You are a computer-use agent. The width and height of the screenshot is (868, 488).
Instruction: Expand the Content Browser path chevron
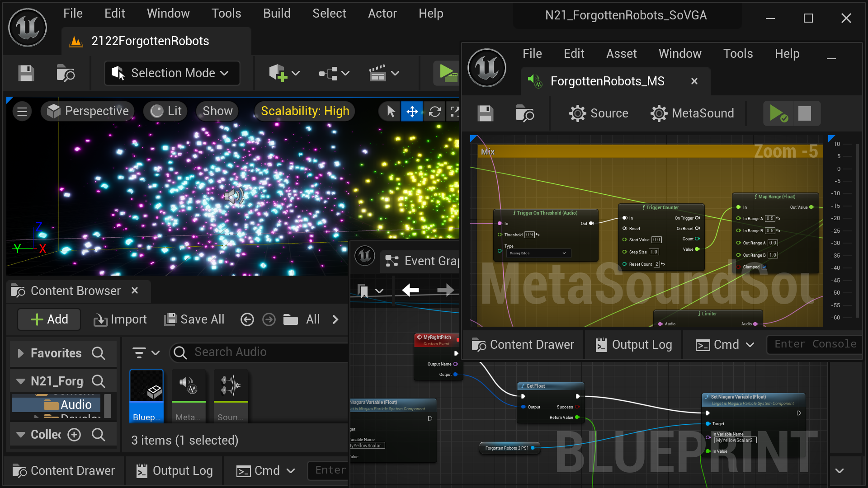pyautogui.click(x=335, y=320)
